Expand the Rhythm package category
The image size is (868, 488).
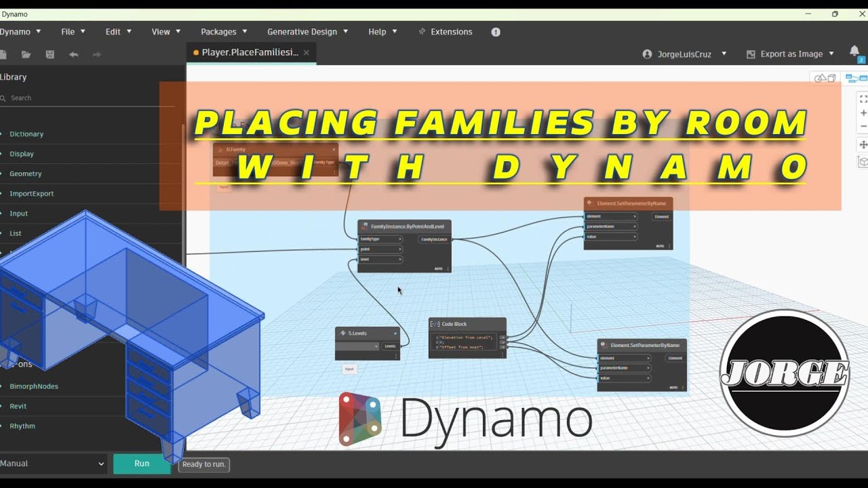[x=22, y=426]
